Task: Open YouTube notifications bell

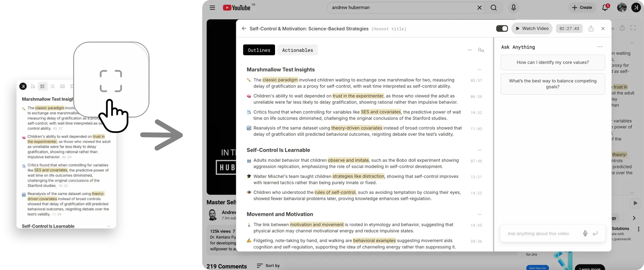Action: (x=605, y=7)
